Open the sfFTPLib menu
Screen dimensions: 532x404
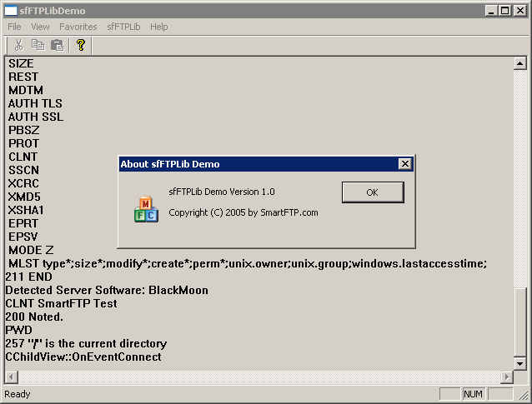(x=123, y=27)
